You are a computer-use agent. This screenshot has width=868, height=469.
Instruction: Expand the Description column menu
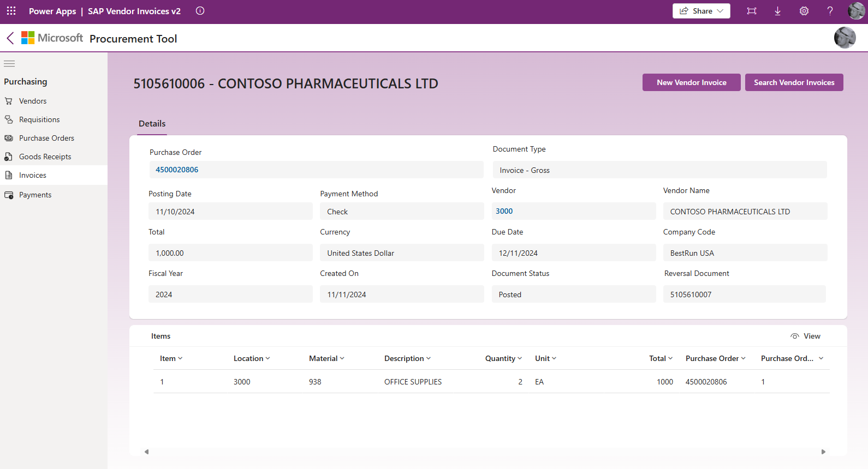(408, 358)
